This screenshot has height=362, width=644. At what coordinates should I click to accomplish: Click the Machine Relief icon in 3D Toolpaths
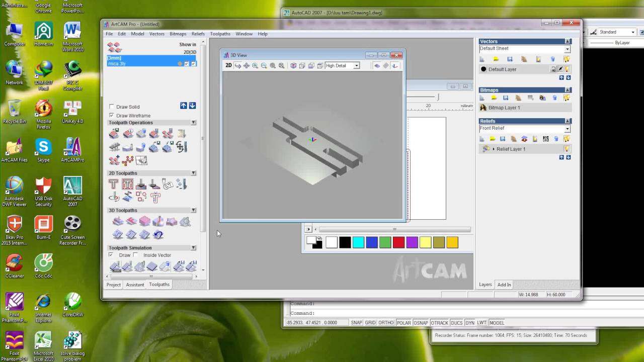(118, 221)
